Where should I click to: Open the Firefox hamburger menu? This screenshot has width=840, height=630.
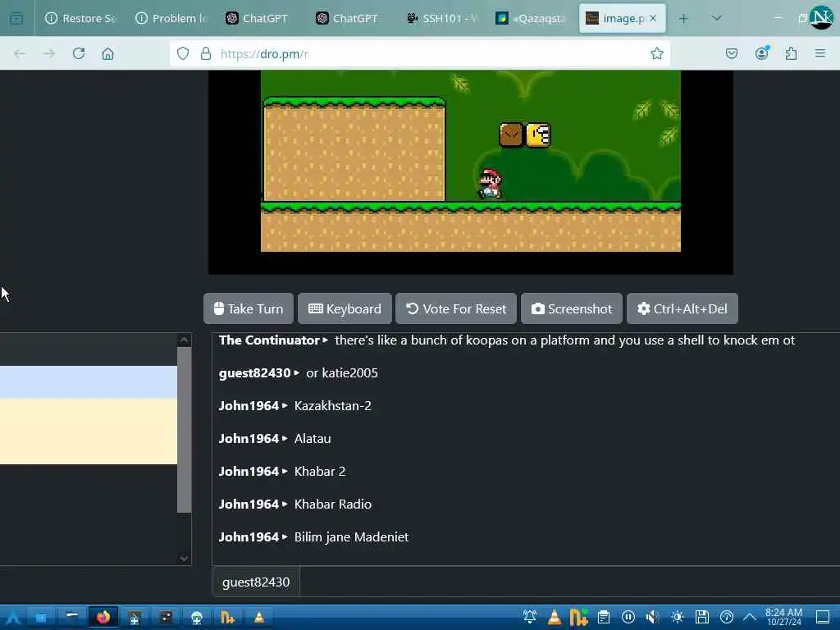pyautogui.click(x=820, y=53)
